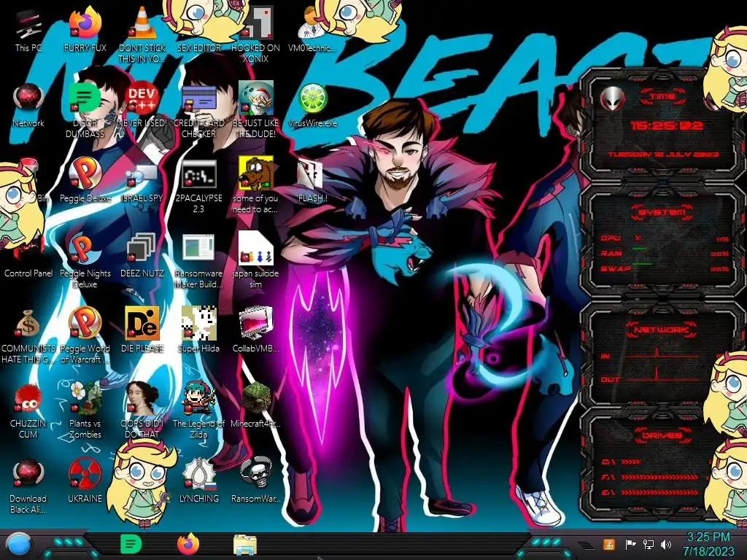Click the widget clock readout 15:25:02

pyautogui.click(x=666, y=125)
